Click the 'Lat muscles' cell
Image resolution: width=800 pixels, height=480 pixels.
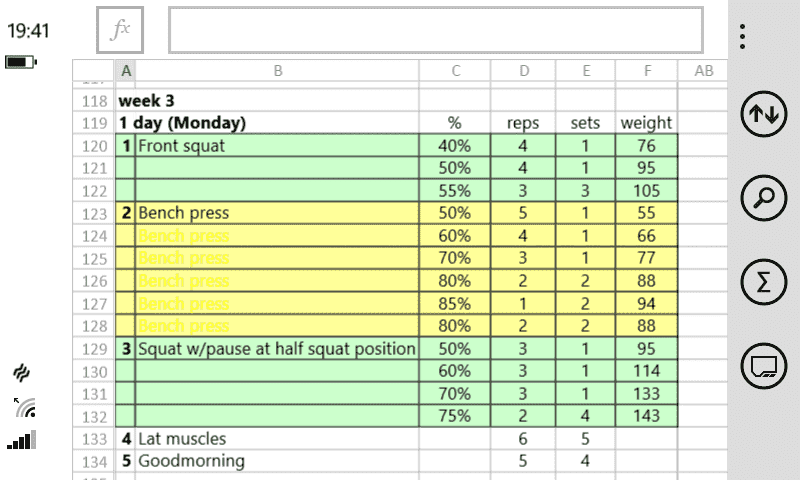[x=276, y=438]
